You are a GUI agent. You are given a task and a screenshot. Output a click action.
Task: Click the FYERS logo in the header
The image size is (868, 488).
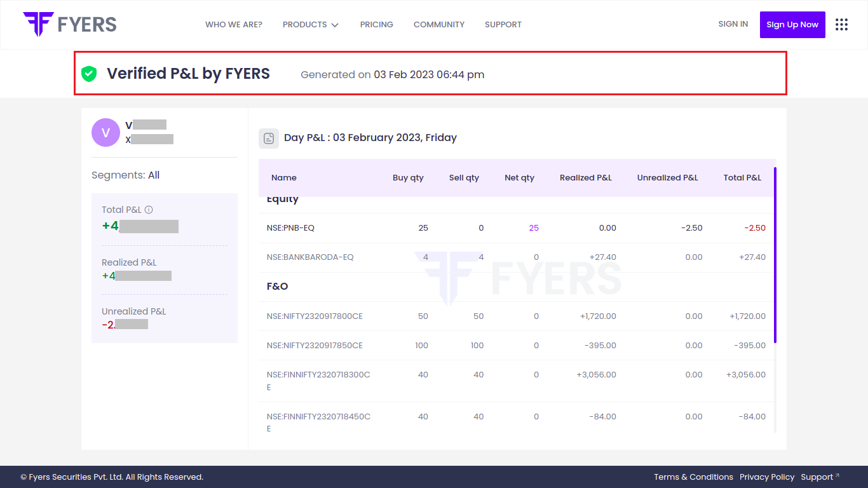(x=70, y=24)
